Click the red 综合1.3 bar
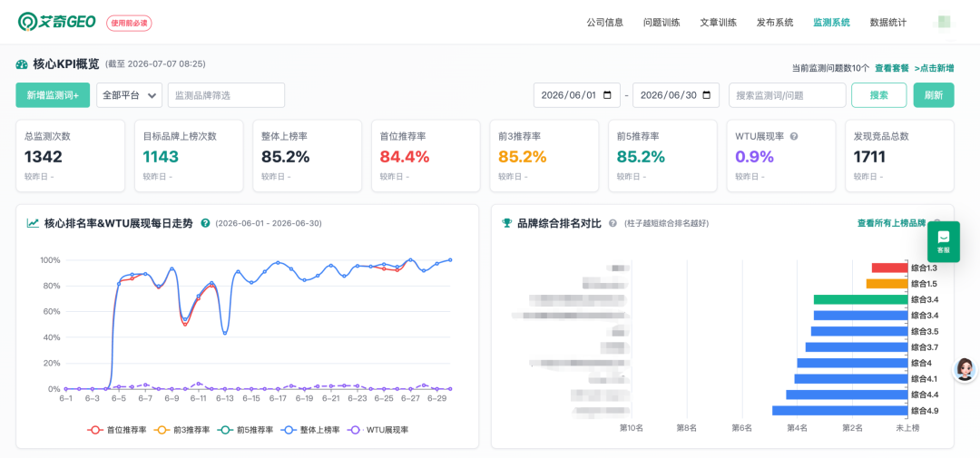 [889, 268]
